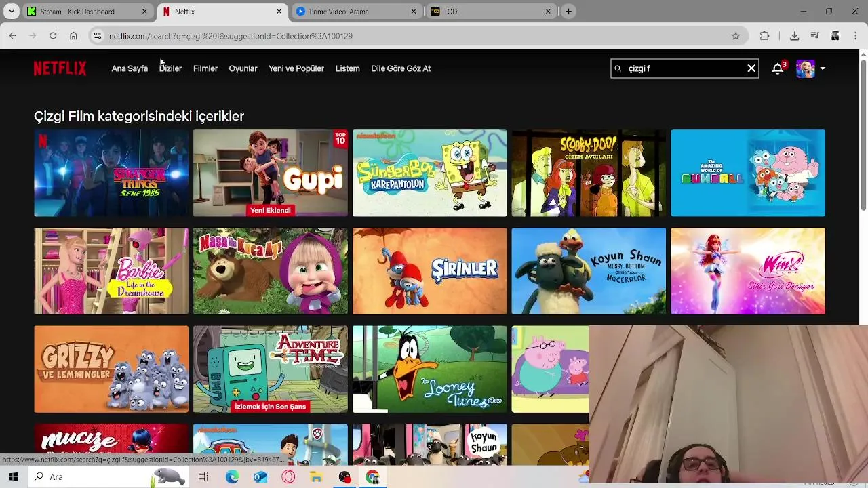Open File Explorer from the taskbar
The image size is (868, 488).
click(316, 477)
